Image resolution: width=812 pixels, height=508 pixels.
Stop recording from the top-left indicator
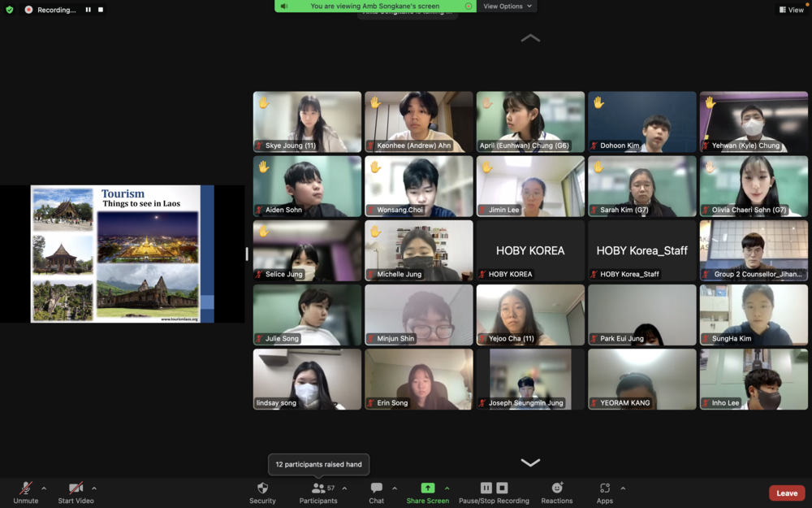(101, 9)
